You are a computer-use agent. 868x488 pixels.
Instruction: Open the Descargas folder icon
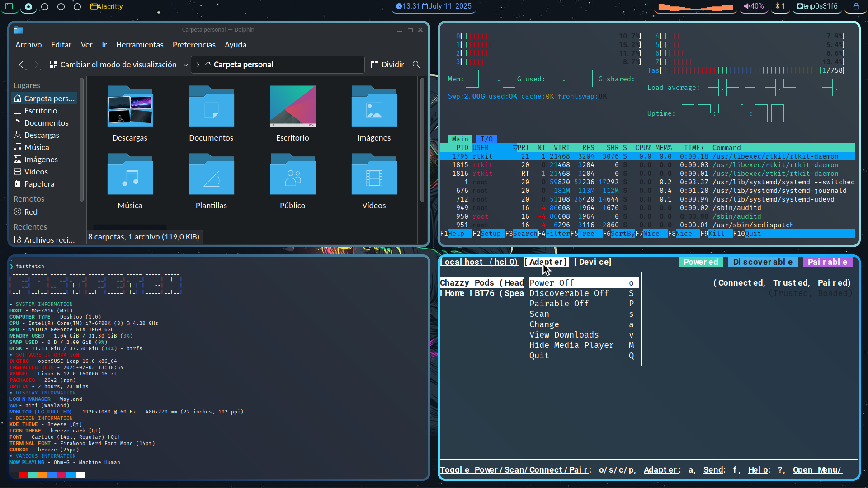pyautogui.click(x=130, y=106)
